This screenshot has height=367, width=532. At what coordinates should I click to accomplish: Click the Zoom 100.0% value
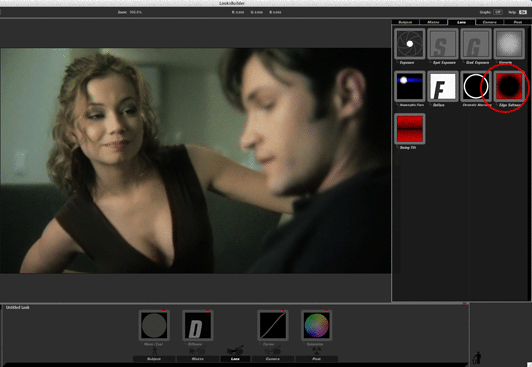point(136,12)
